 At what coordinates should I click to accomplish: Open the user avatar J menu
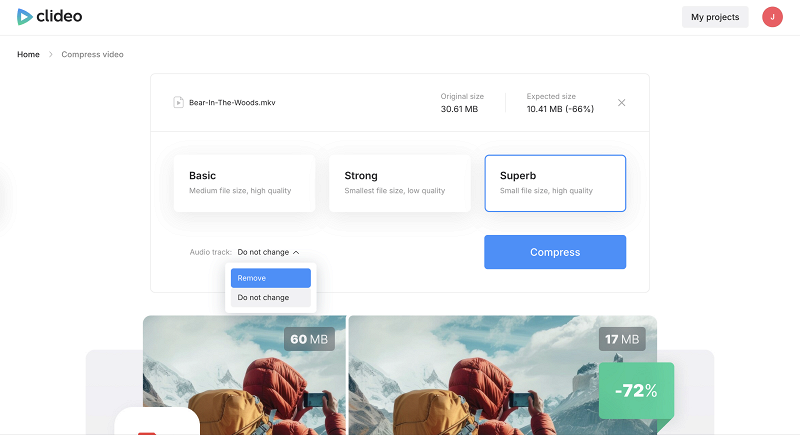772,17
